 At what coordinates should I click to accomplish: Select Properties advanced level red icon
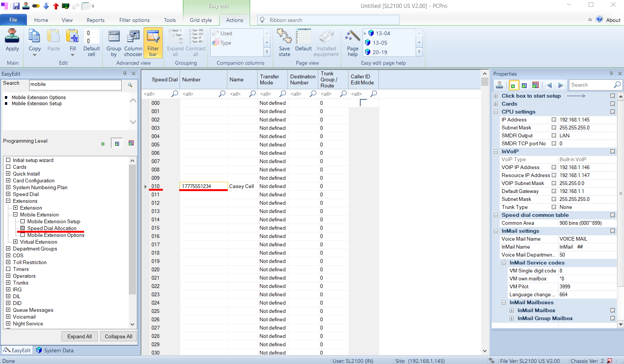click(x=535, y=85)
